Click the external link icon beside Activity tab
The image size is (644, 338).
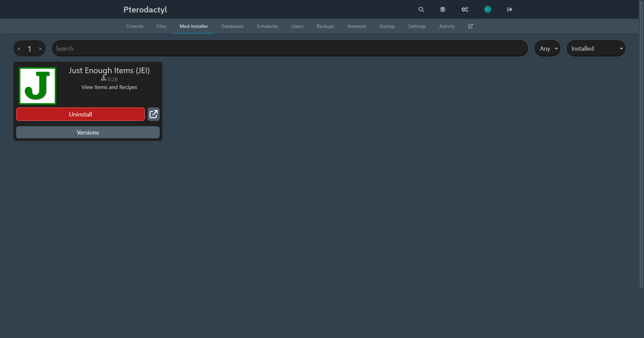470,26
